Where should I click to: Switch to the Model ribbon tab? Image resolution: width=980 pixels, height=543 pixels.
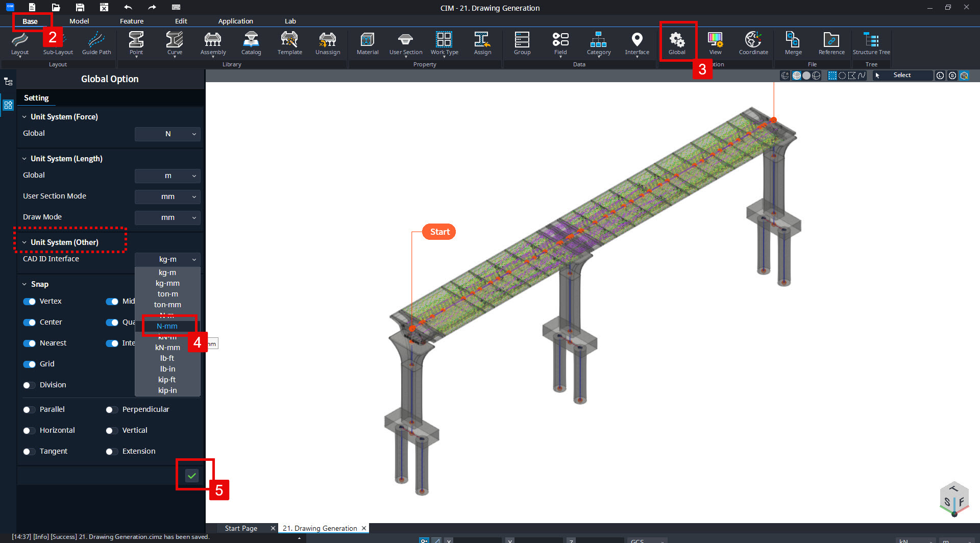79,21
